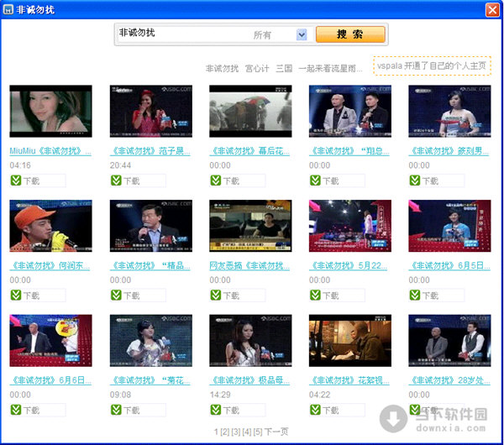Click download icon under 花絮视 video
The image size is (504, 445).
tap(315, 410)
